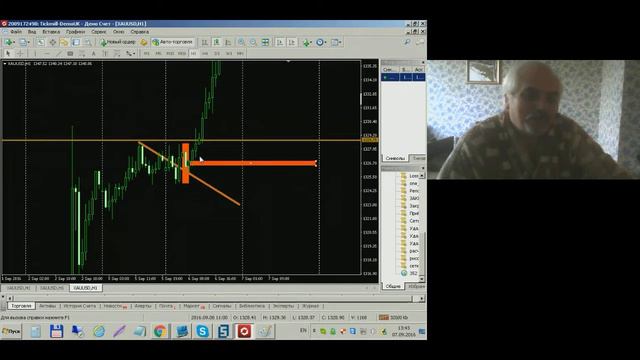The width and height of the screenshot is (640, 360).
Task: Switch to Символы tab in Market Watch
Action: [395, 158]
